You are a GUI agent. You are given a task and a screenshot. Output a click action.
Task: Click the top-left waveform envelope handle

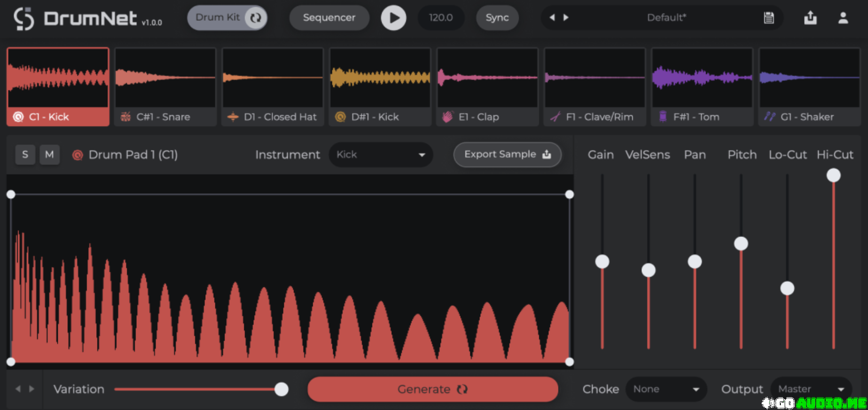point(11,194)
